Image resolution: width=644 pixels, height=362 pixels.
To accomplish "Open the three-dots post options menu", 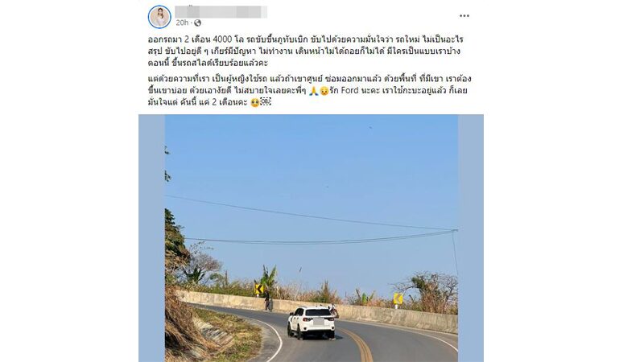I will 464,15.
